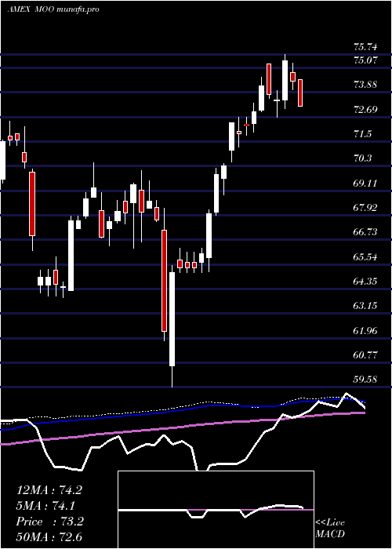Select the 66.73 price axis label
The image size is (392, 549).
[365, 232]
